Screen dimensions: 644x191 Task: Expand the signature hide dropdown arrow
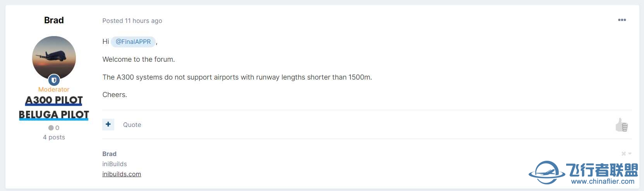(630, 154)
